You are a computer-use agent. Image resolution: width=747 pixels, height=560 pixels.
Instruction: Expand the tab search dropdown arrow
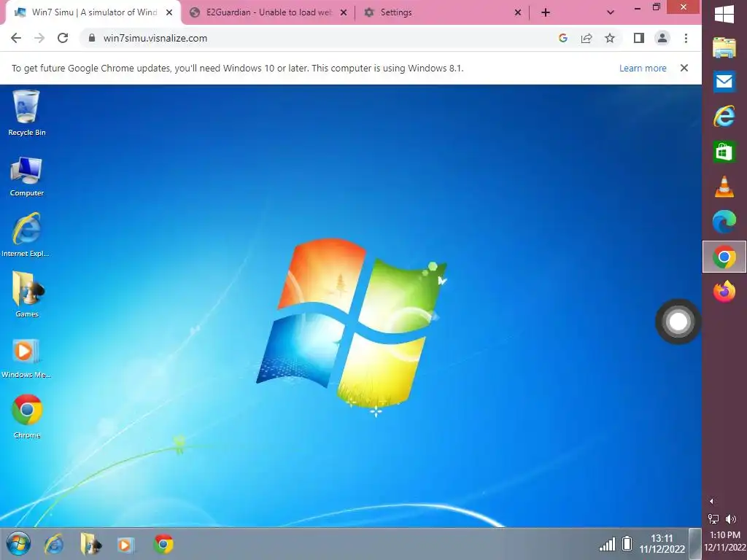611,13
